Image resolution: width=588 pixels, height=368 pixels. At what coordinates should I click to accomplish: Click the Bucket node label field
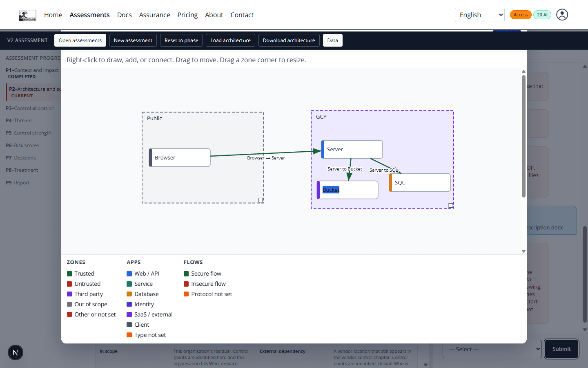click(x=331, y=190)
